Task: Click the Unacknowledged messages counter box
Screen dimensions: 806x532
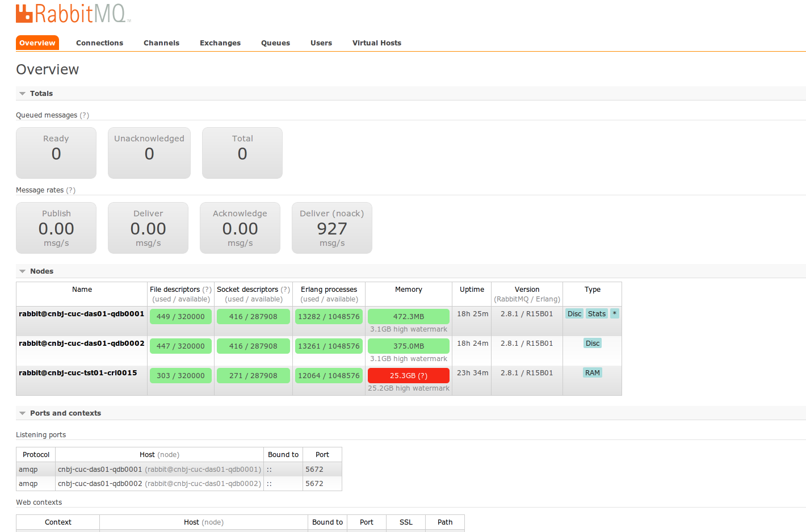Action: [149, 153]
